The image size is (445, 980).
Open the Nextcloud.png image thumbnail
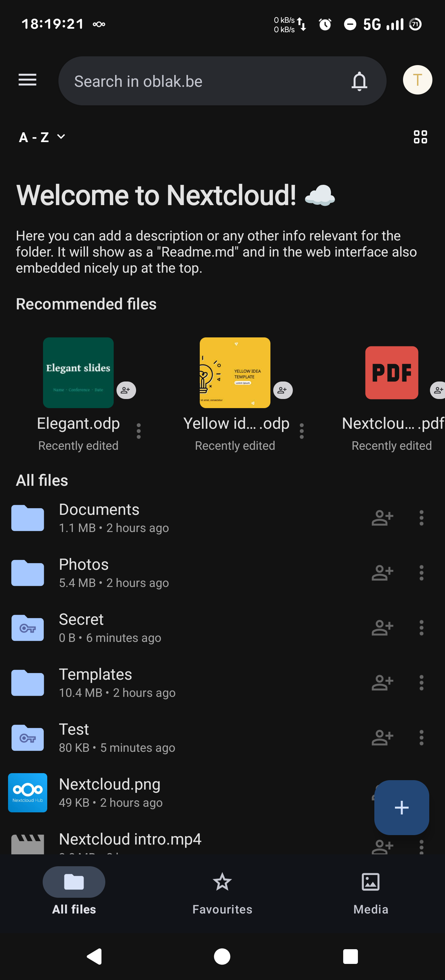[x=28, y=792]
